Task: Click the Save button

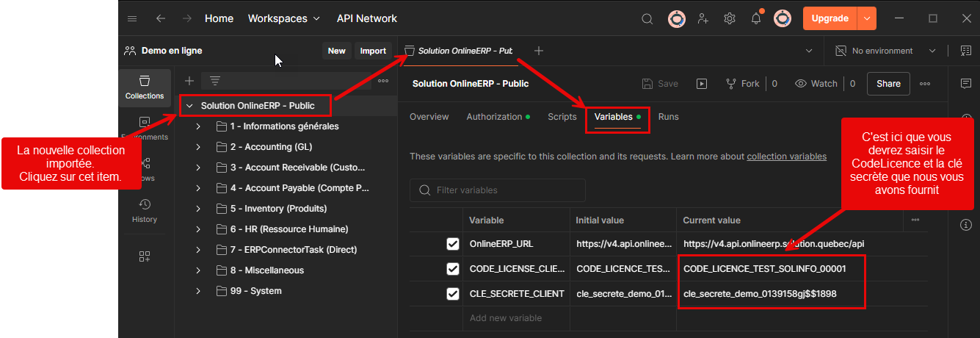Action: click(x=660, y=84)
